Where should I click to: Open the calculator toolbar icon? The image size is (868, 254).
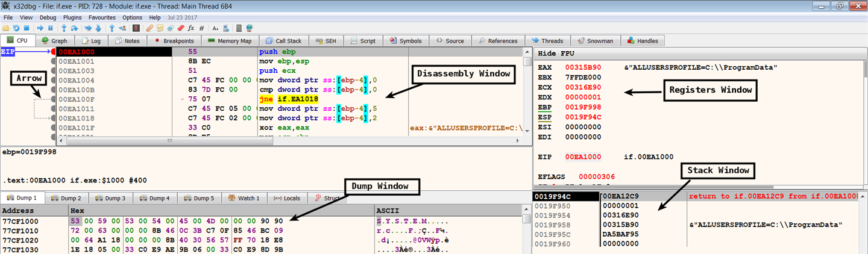click(239, 28)
